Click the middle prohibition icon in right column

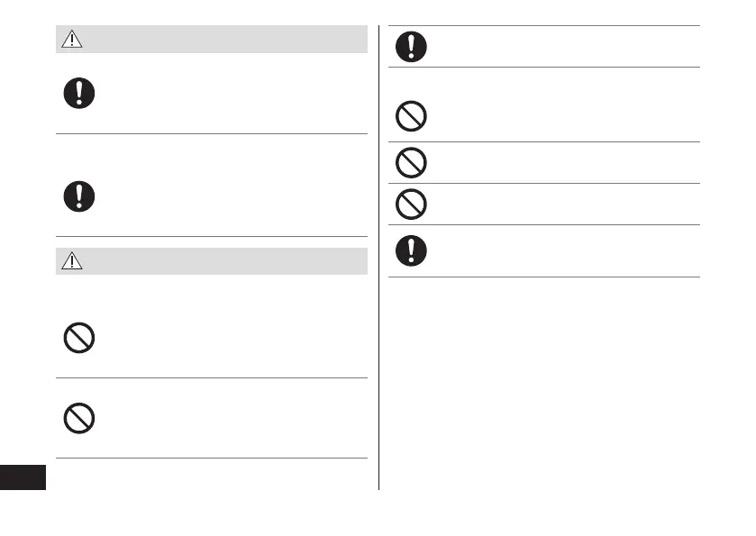(x=411, y=163)
